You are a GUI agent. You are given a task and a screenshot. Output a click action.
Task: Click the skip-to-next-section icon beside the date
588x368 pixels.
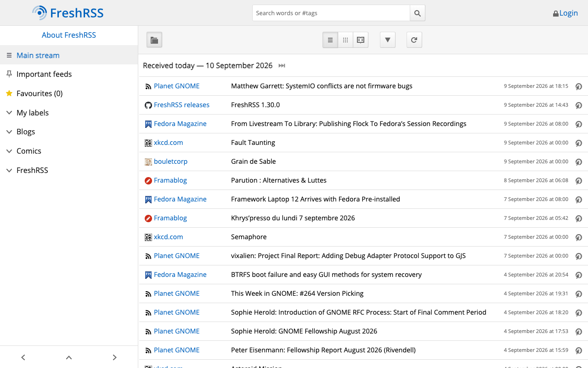(x=282, y=66)
